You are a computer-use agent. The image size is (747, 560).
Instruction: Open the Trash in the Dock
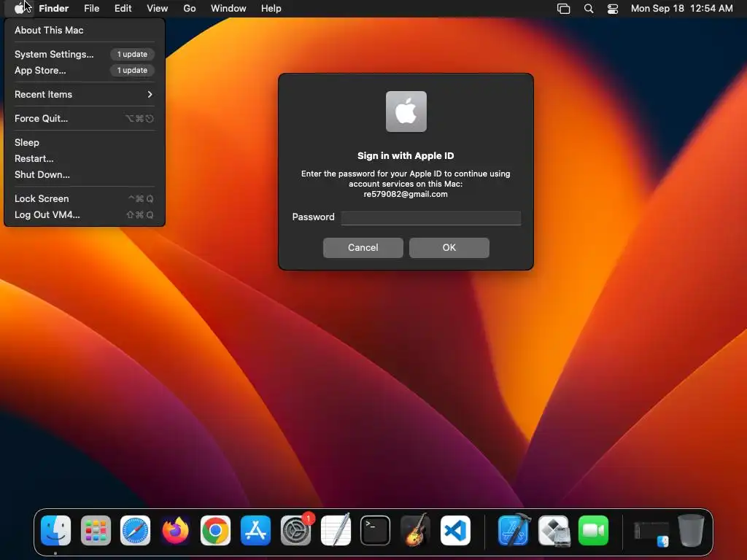click(691, 531)
